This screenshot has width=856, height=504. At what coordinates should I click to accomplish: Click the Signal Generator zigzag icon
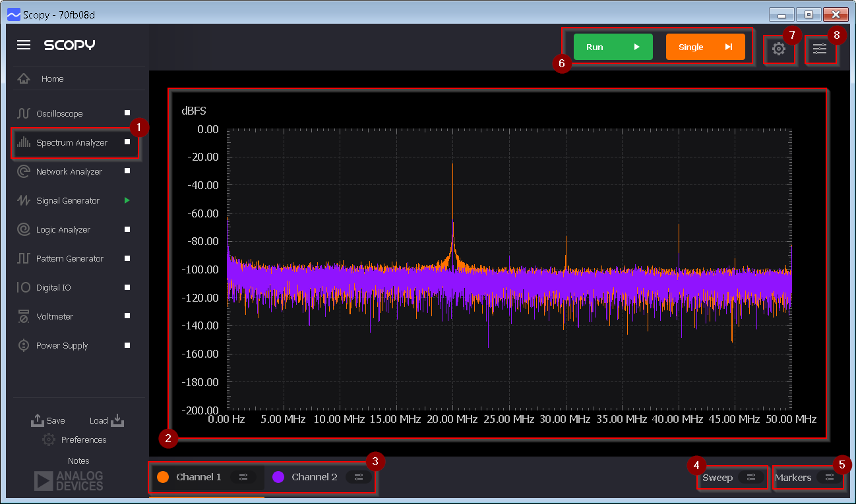coord(24,200)
